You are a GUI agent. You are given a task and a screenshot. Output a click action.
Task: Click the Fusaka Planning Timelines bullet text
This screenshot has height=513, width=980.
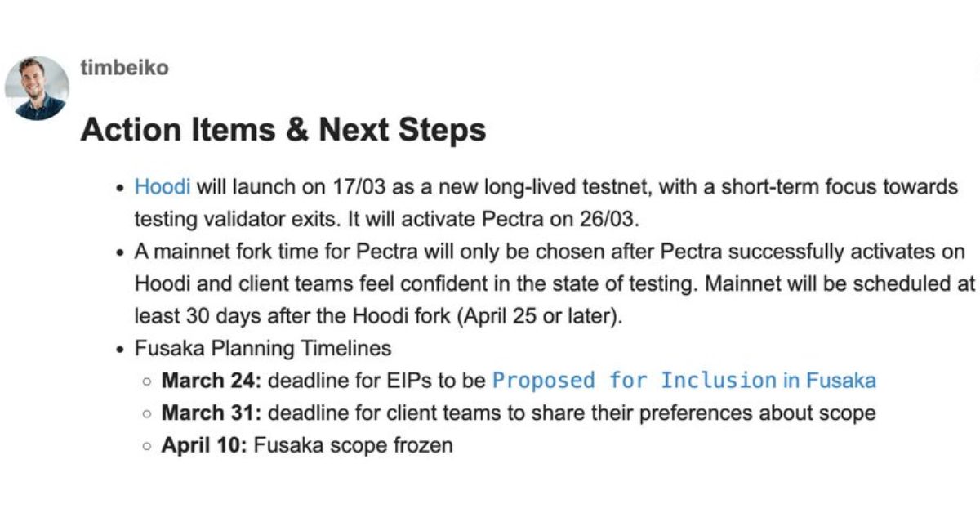coord(263,349)
